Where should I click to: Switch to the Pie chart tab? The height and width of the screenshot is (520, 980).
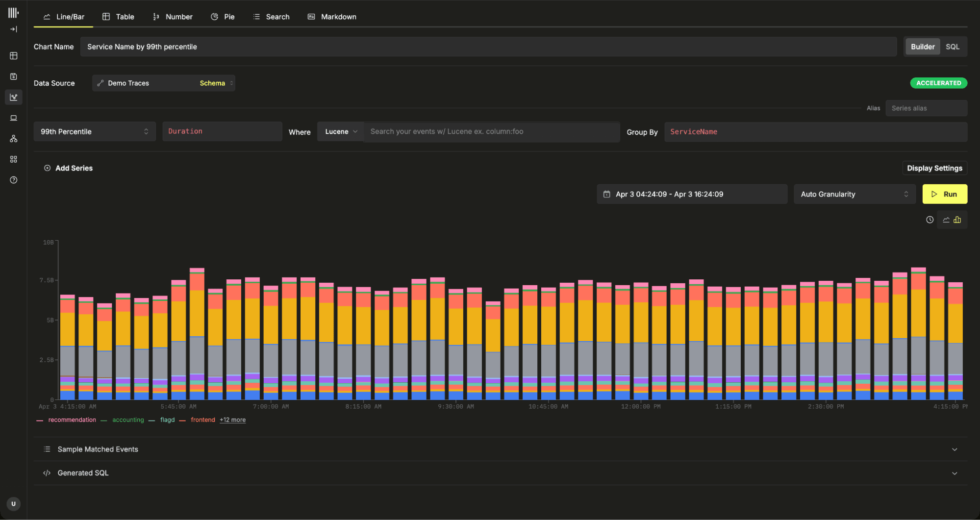223,17
